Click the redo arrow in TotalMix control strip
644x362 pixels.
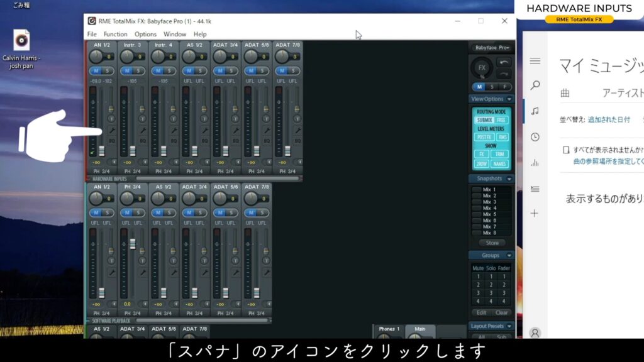504,74
